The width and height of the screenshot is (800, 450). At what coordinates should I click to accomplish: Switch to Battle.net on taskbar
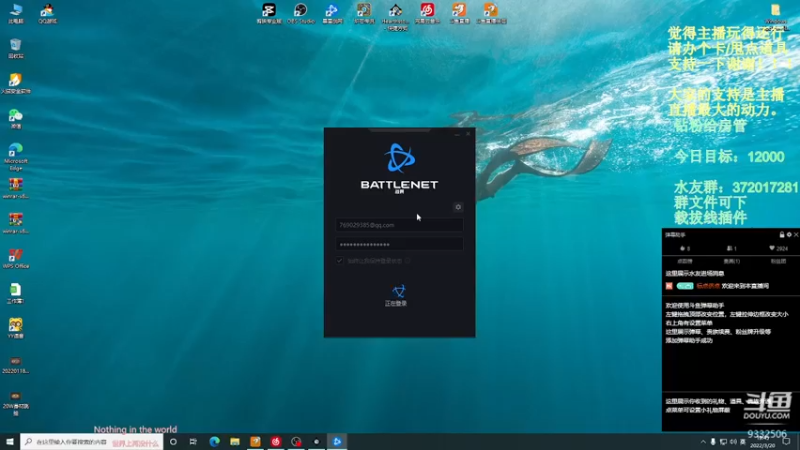[337, 442]
